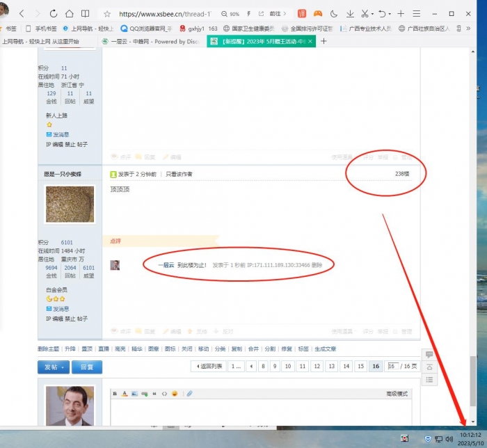Open the 发帖 dropdown button
The image size is (487, 448).
click(53, 367)
